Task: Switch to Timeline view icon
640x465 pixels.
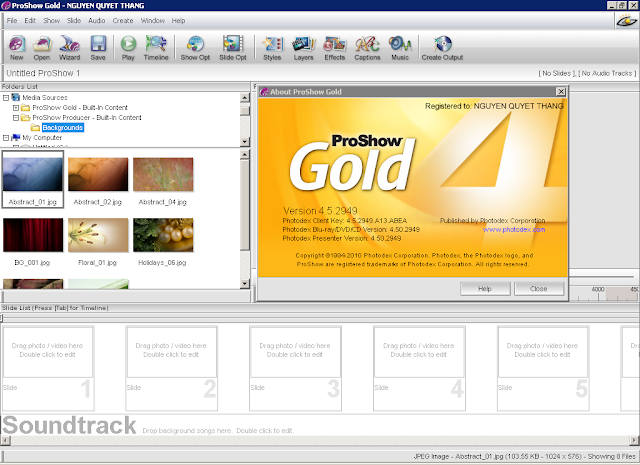Action: point(156,46)
